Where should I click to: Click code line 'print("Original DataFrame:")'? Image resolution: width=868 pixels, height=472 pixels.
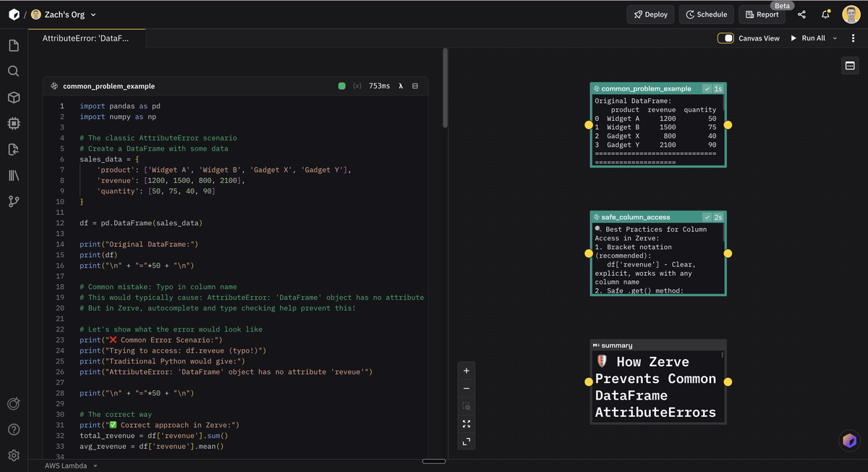(x=139, y=245)
